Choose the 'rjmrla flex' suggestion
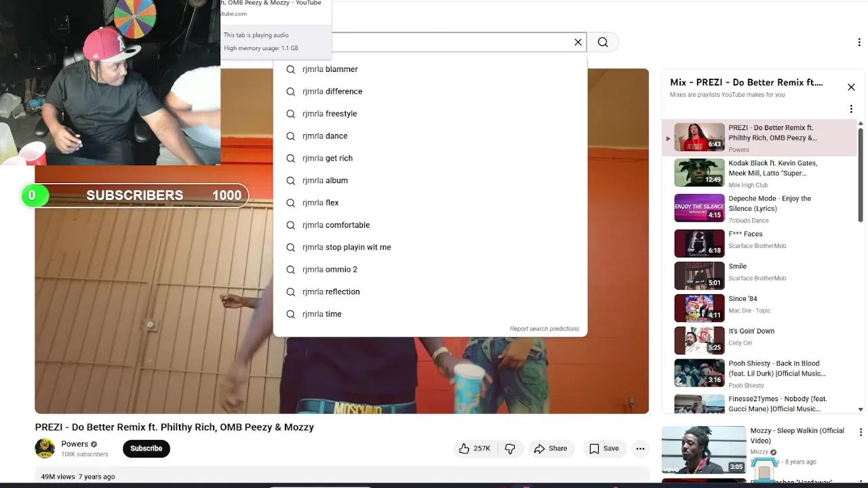868x488 pixels. coord(430,203)
